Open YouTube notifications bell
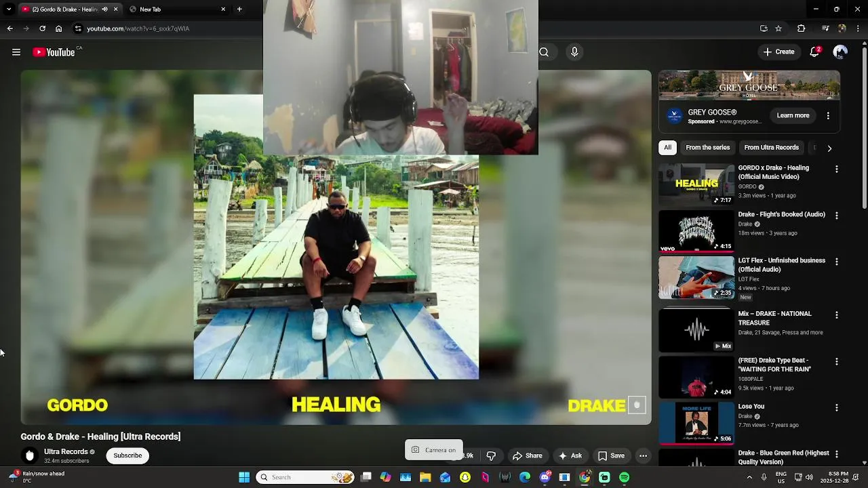 815,52
